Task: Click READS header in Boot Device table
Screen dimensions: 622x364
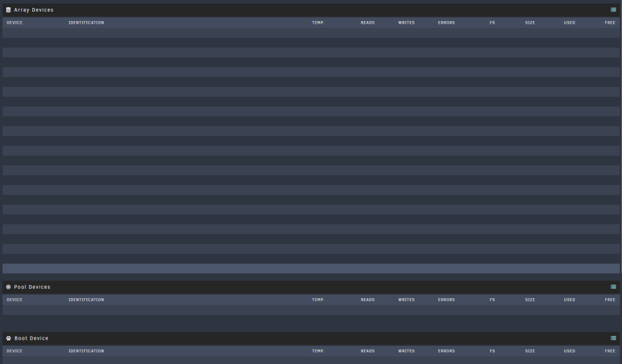Action: click(368, 351)
